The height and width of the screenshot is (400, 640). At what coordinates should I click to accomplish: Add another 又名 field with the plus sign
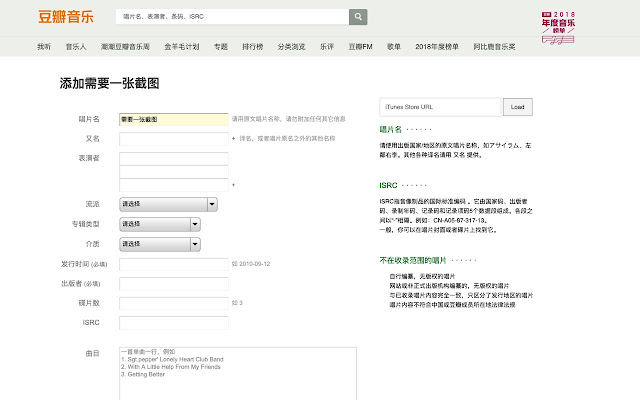pos(233,139)
